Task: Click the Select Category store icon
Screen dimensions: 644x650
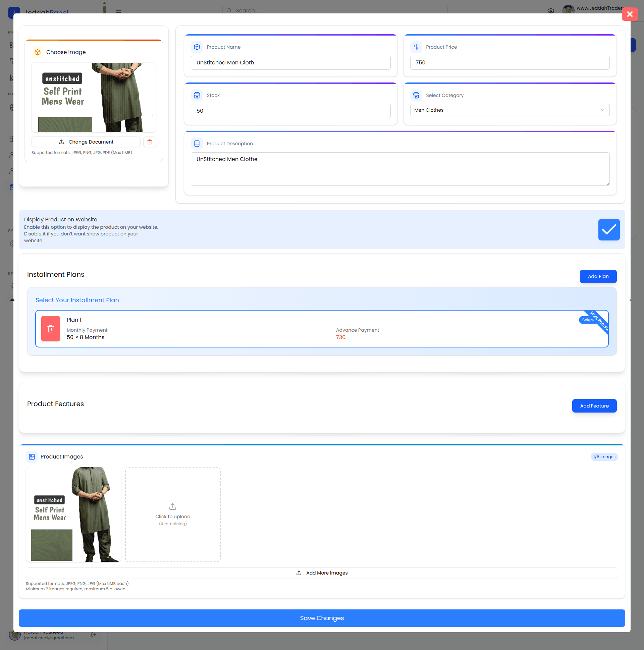Action: point(416,95)
